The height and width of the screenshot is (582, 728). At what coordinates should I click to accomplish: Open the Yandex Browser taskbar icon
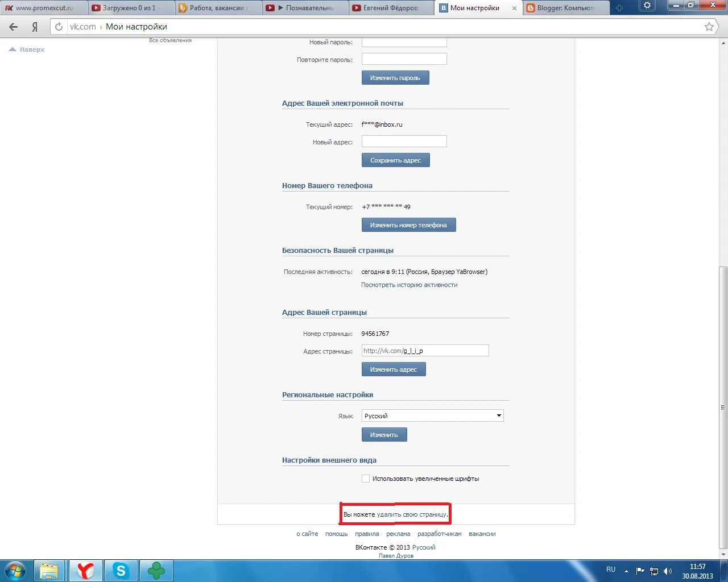[85, 571]
